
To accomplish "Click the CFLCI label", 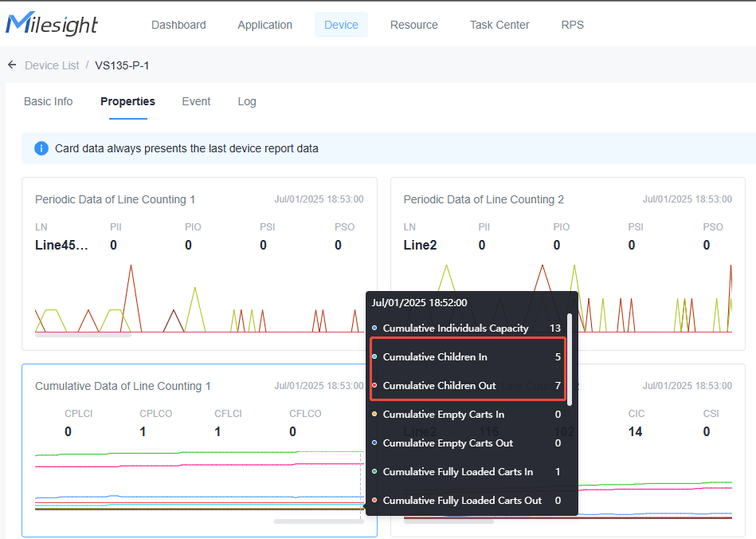I will pyautogui.click(x=228, y=414).
